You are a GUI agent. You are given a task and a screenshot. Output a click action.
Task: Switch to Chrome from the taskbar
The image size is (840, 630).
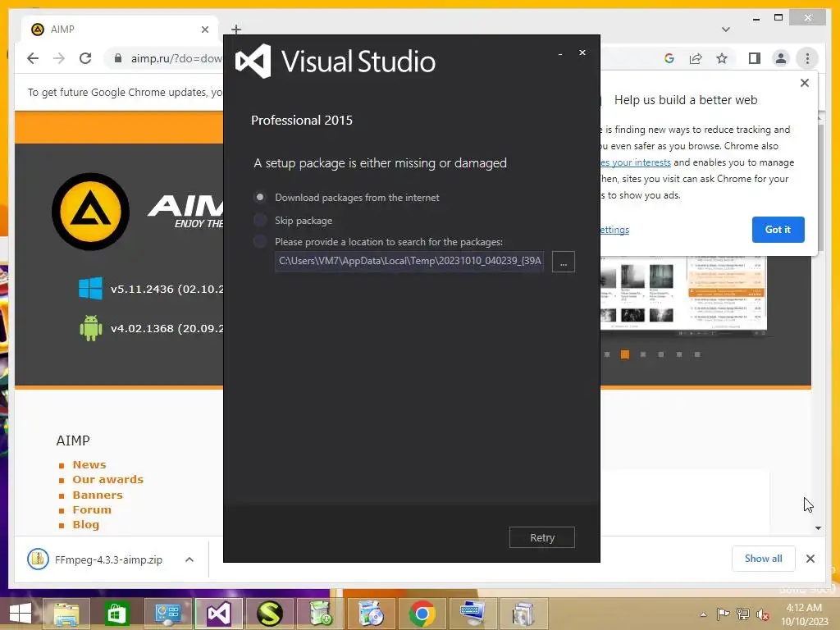pyautogui.click(x=422, y=614)
